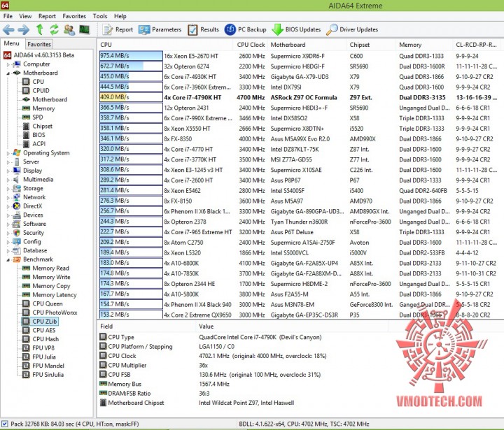Viewport: 504px width, 430px height.
Task: Check for BIOS Updates
Action: click(296, 29)
